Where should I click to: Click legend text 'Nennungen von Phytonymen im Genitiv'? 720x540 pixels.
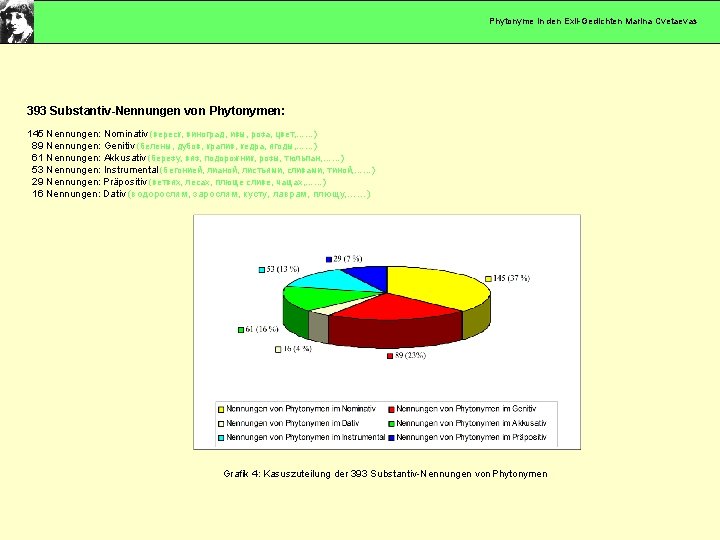pyautogui.click(x=466, y=409)
